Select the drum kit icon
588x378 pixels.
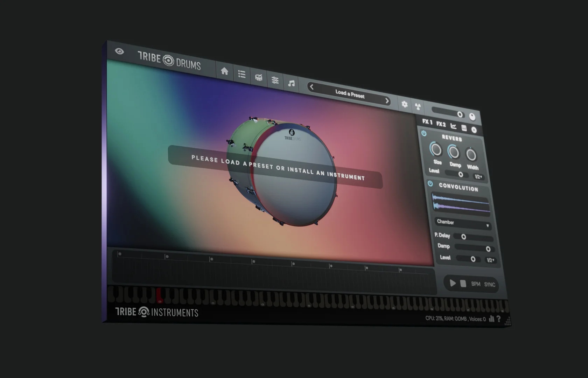point(258,78)
